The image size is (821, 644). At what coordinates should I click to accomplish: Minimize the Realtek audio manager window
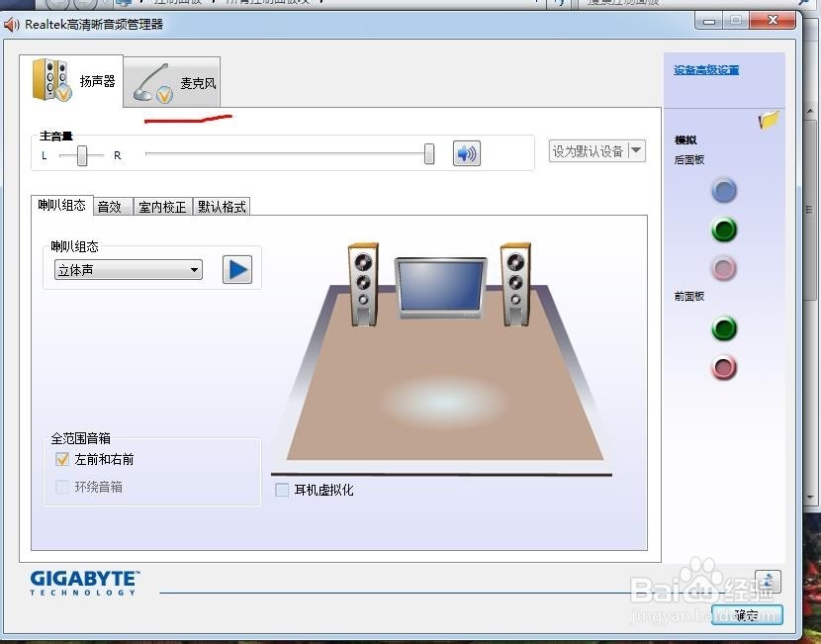pos(709,21)
